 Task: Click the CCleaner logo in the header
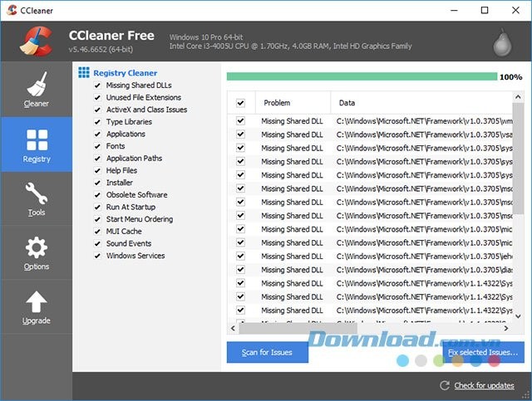pos(37,41)
